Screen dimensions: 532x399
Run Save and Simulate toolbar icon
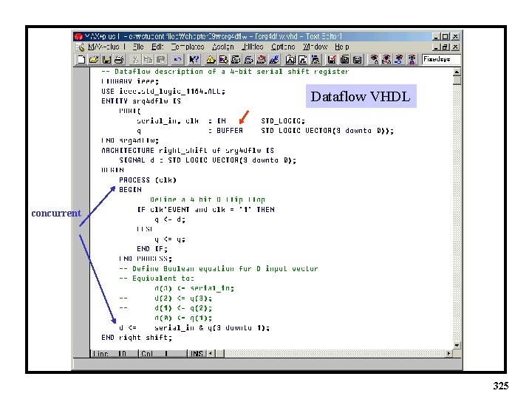[x=357, y=60]
